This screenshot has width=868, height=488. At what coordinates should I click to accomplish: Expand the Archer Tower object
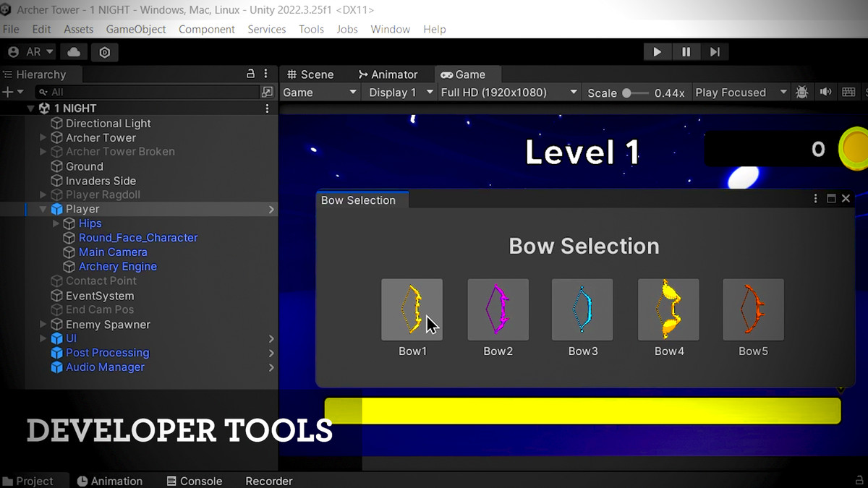pos(43,137)
